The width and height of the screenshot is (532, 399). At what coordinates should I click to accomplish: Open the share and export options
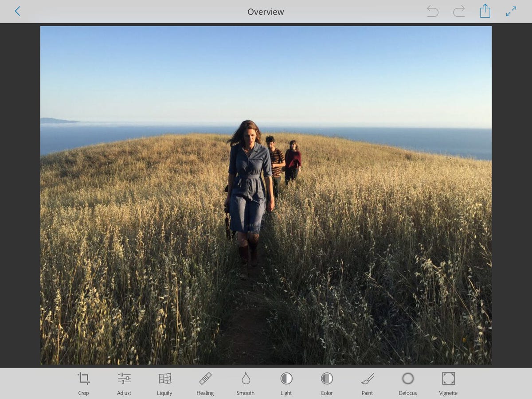tap(485, 12)
